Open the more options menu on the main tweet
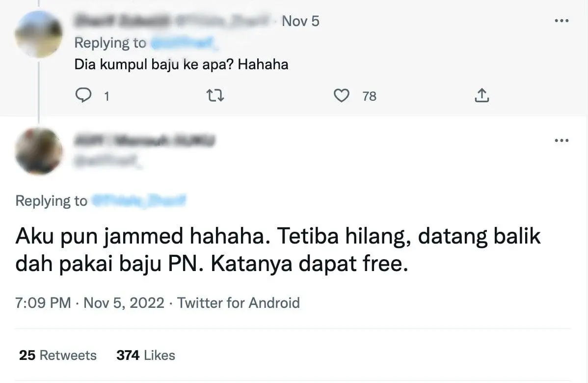588x383 pixels. pyautogui.click(x=561, y=140)
